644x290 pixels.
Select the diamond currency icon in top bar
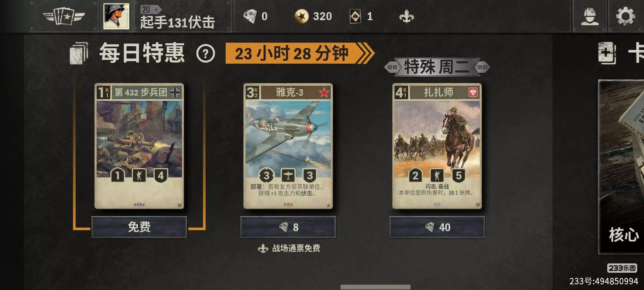click(x=250, y=16)
